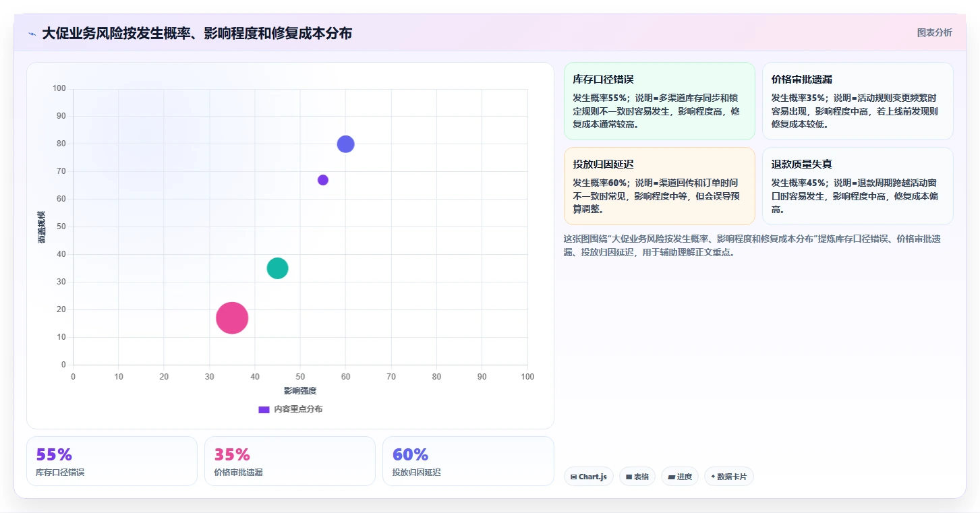Click the 影响强度 x-axis label
Image resolution: width=980 pixels, height=513 pixels.
300,391
